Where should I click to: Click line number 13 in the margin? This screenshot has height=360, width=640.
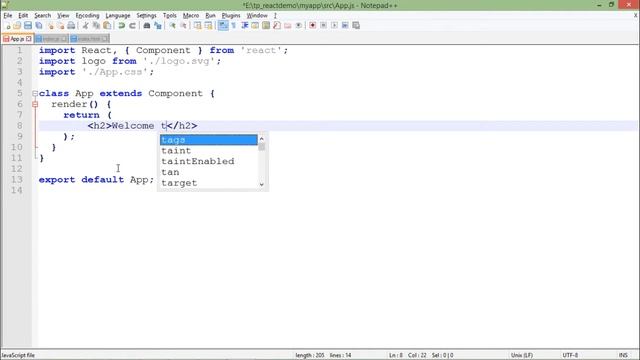point(17,180)
